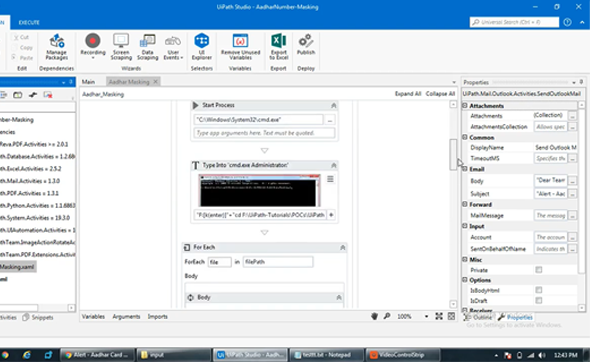Open UI Explorer
Screen dimensions: 590x362
click(x=202, y=47)
